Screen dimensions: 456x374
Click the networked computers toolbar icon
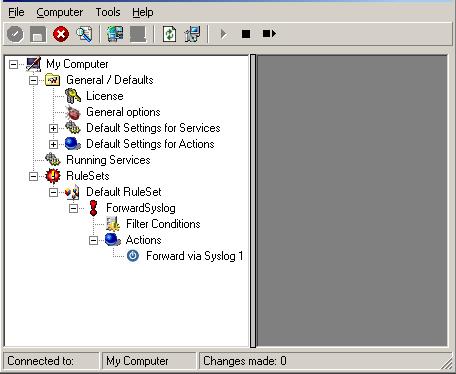[x=115, y=34]
